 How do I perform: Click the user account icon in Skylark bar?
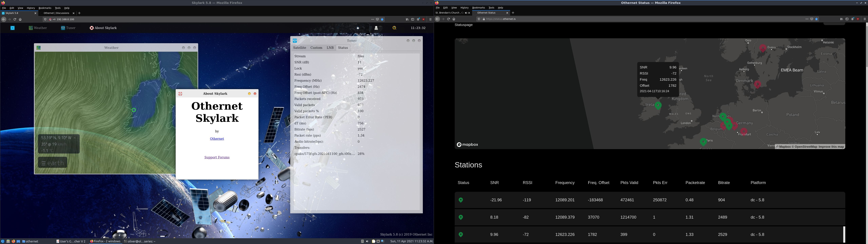coord(376,28)
